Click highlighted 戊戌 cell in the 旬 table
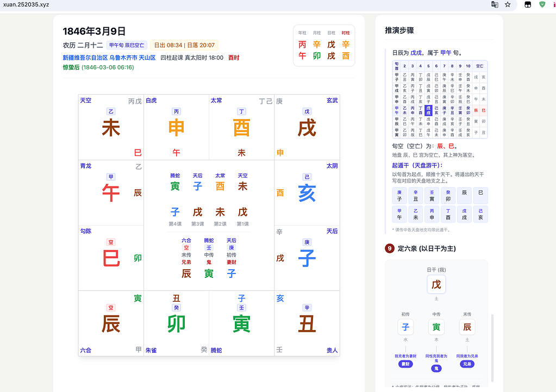This screenshot has height=392, width=556. [x=428, y=110]
